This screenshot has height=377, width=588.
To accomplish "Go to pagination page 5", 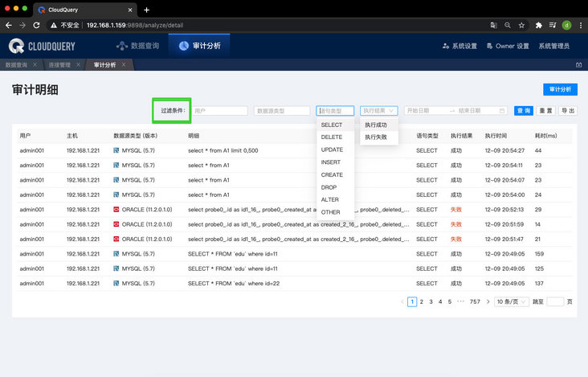I will (450, 301).
